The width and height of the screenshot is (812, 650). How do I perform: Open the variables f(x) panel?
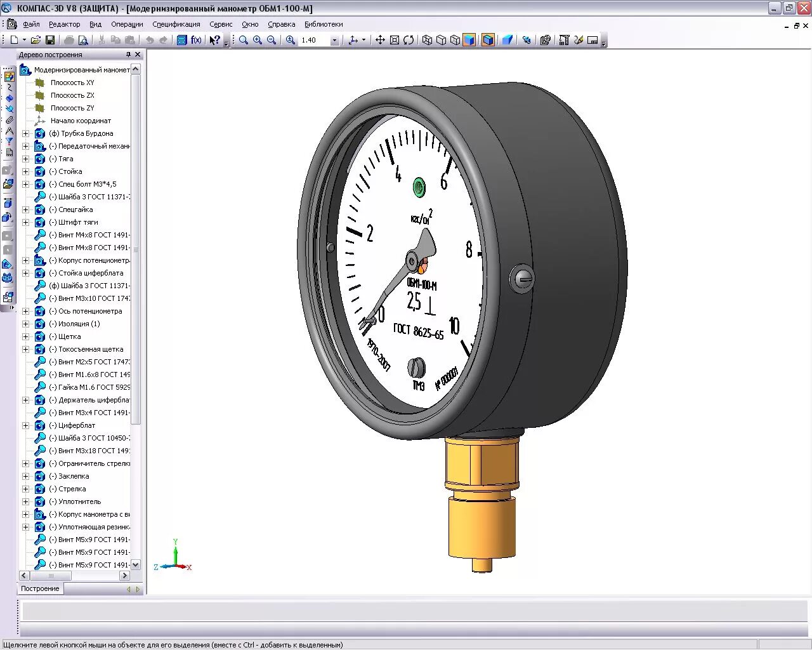(x=196, y=40)
